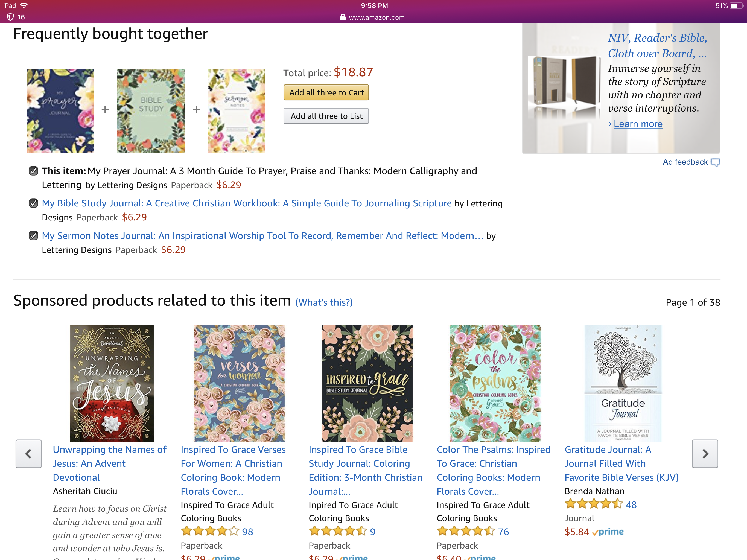Image resolution: width=747 pixels, height=560 pixels.
Task: Uncheck the My Sermon Notes Journal checkbox
Action: 33,235
